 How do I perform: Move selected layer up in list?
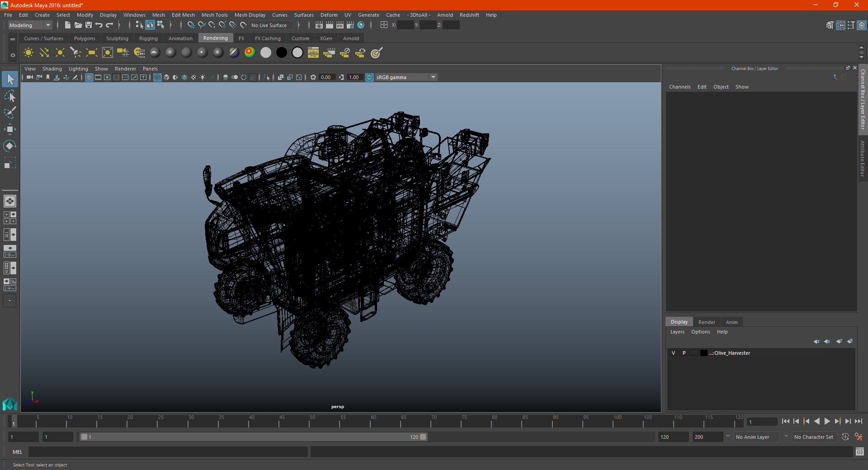[816, 341]
